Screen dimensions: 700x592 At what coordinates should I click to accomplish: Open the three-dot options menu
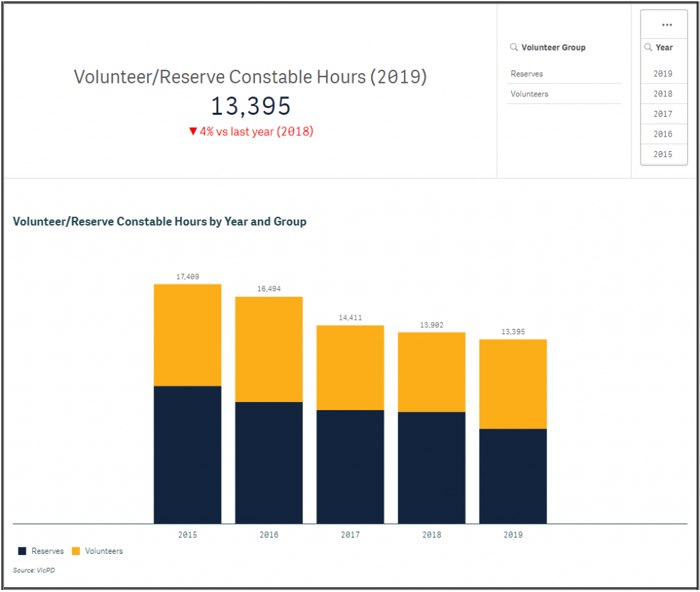tap(667, 25)
